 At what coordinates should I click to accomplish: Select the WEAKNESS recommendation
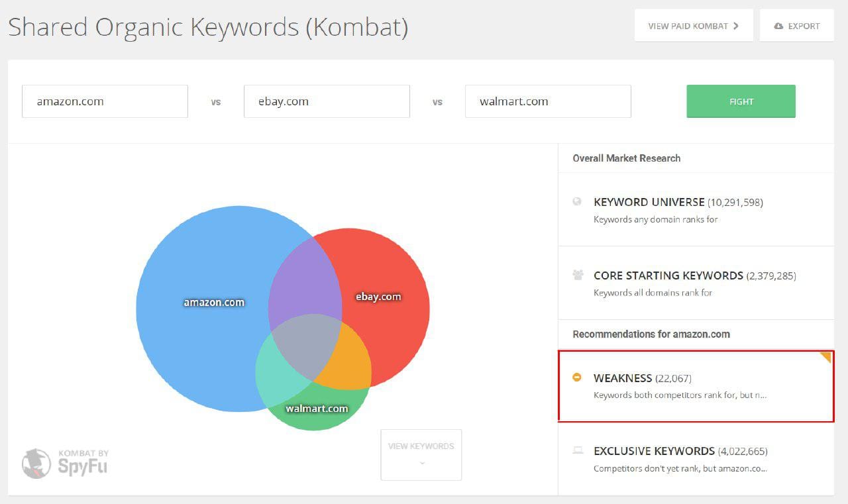pyautogui.click(x=696, y=386)
